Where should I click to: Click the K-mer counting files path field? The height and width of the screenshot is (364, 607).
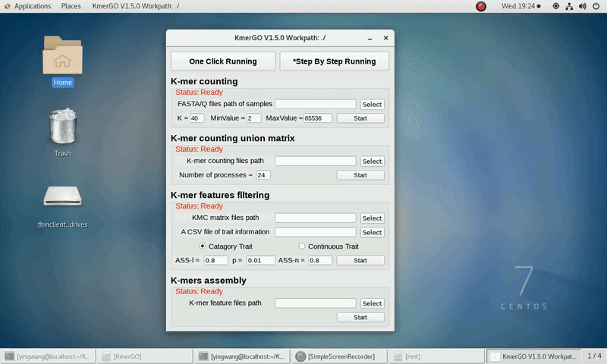(316, 161)
